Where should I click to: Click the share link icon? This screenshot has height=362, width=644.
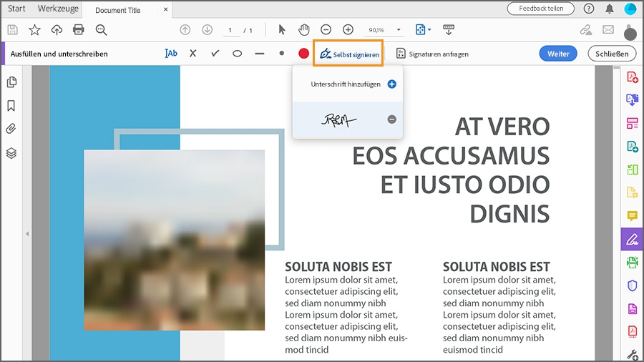586,29
